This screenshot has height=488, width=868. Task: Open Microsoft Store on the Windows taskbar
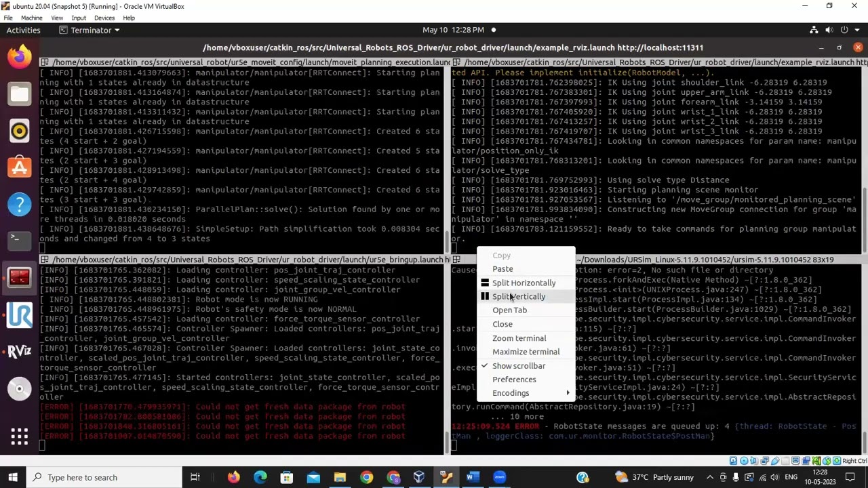pos(287,477)
